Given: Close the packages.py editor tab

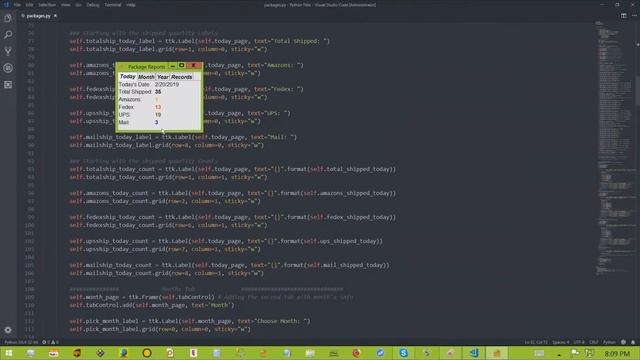Looking at the screenshot, I should (55, 16).
